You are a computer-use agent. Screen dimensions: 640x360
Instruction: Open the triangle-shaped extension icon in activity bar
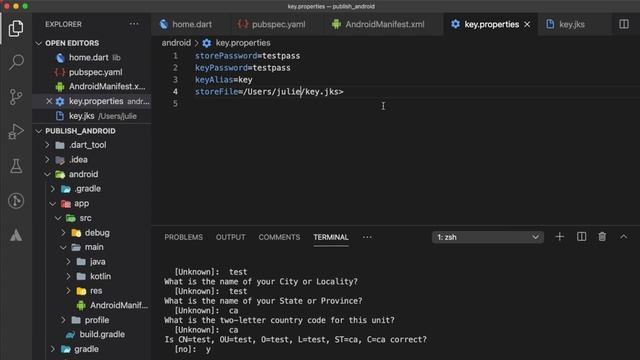(x=16, y=235)
